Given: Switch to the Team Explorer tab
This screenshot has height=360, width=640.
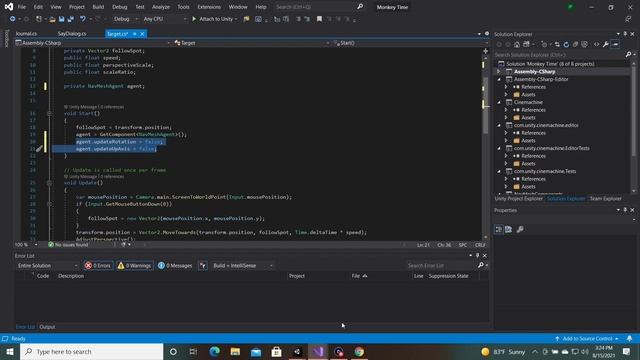Looking at the screenshot, I should [606, 199].
